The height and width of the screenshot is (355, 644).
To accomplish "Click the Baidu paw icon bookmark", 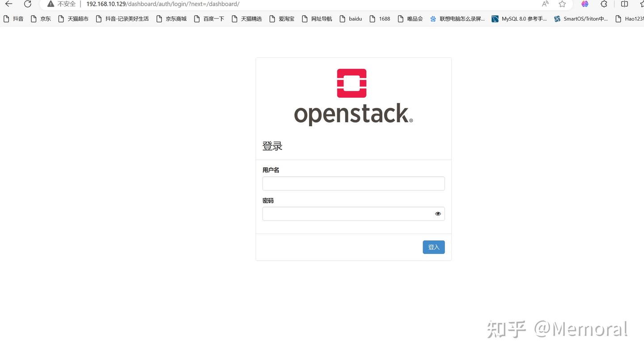I will click(432, 19).
